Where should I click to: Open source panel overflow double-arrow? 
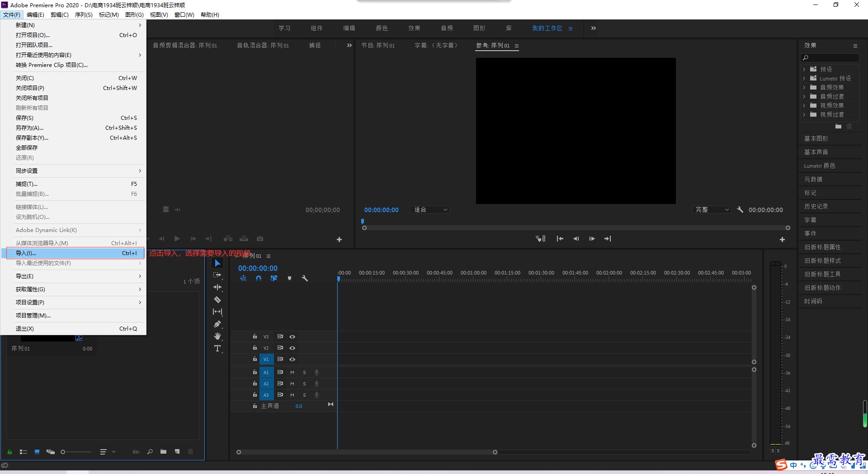(349, 45)
